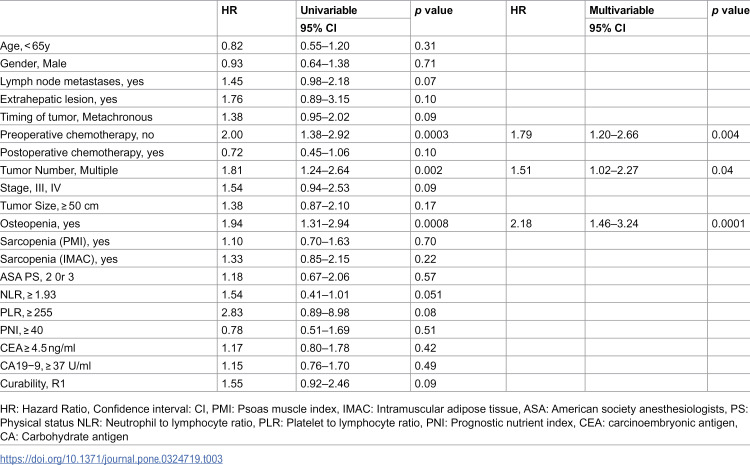
Task: Click the Preoperative chemotherapy, no row label
Action: [x=77, y=135]
